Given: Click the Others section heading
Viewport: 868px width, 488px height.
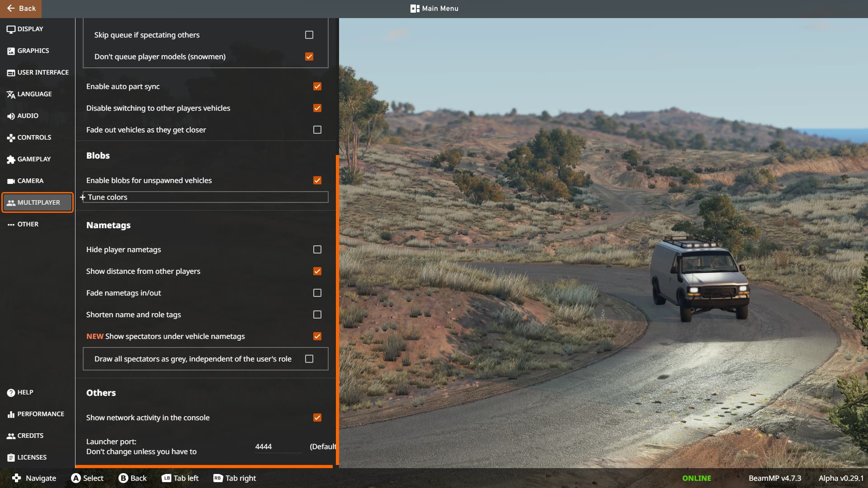Looking at the screenshot, I should (101, 393).
